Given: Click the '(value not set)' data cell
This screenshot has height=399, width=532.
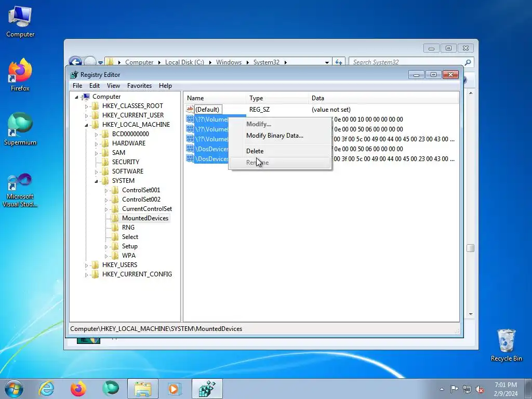Looking at the screenshot, I should pos(331,109).
